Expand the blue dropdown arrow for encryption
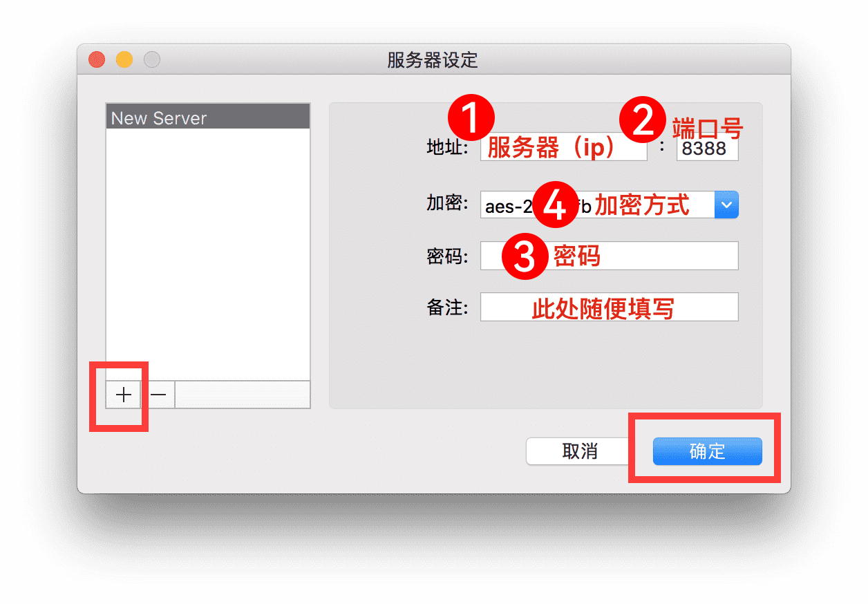This screenshot has width=868, height=604. click(726, 205)
